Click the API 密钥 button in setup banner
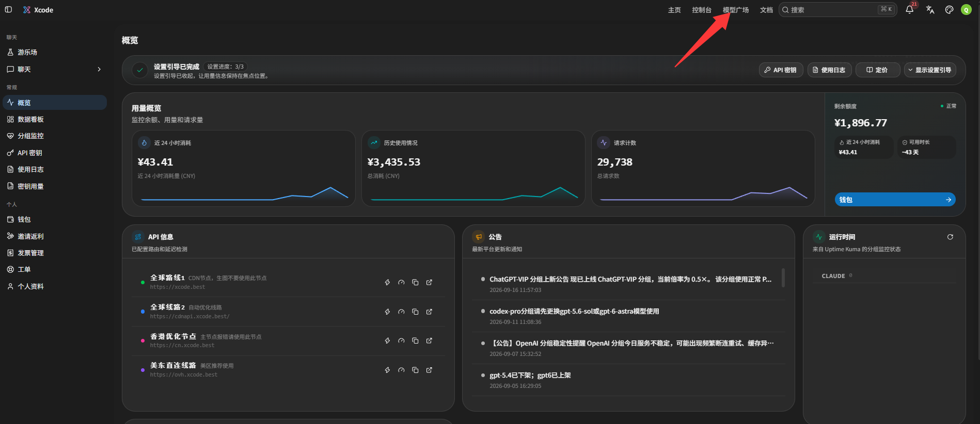 781,70
